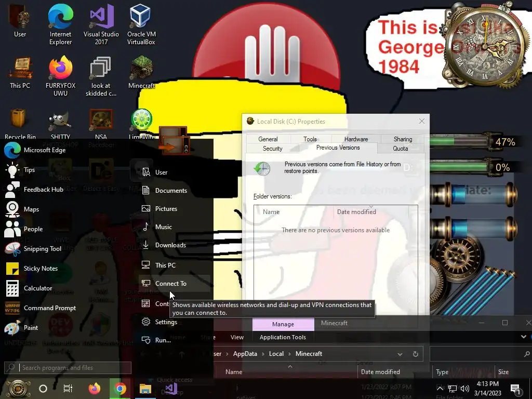This screenshot has height=399, width=532.
Task: Open volume control in system tray
Action: tap(465, 389)
